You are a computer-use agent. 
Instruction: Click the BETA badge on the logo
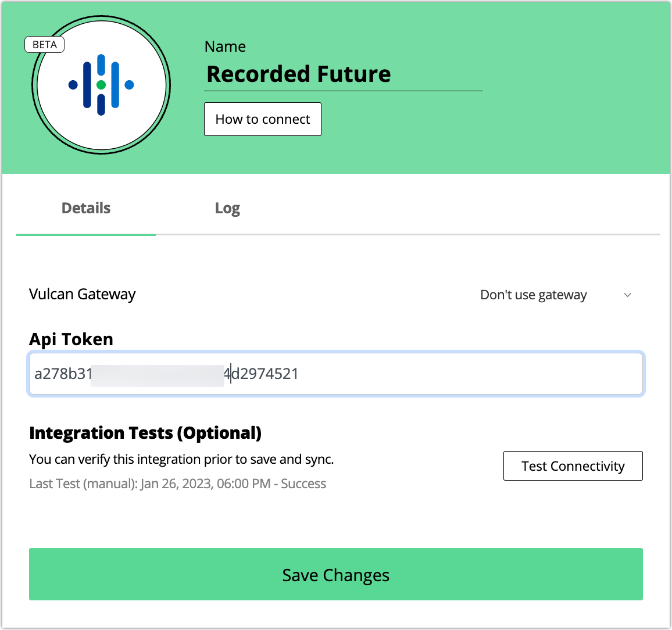point(45,45)
